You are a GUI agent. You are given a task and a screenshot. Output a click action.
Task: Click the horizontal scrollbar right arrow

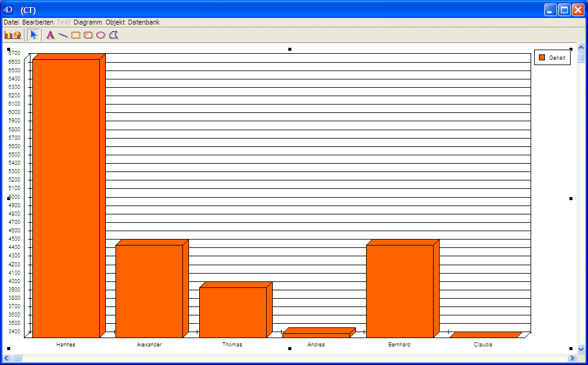tap(572, 358)
